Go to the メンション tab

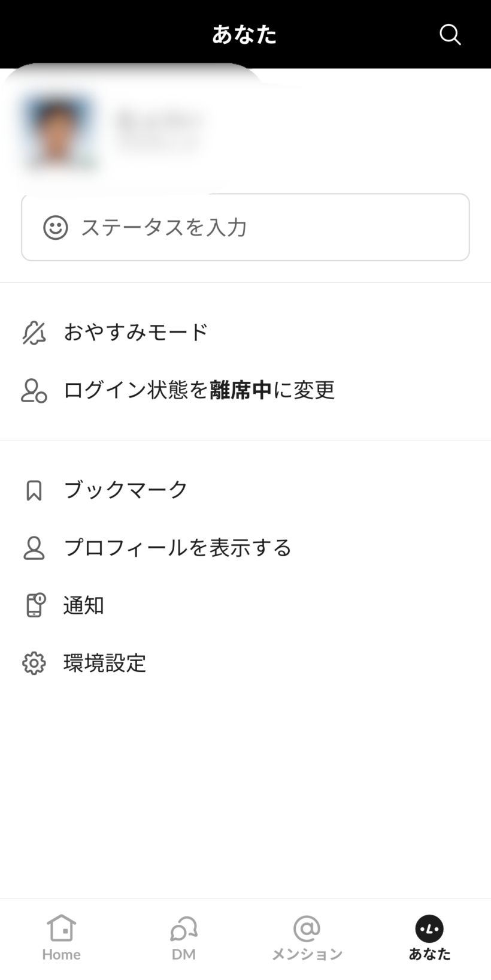(x=307, y=937)
